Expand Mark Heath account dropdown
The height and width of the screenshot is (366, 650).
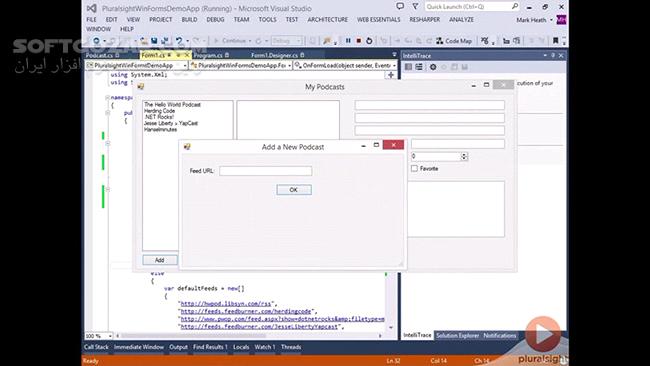tap(551, 19)
